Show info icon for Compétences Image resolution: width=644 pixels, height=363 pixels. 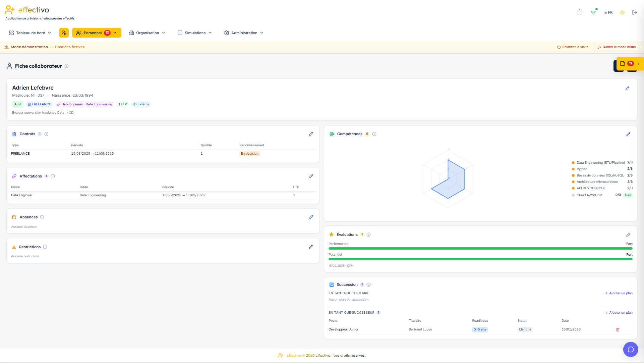point(374,134)
